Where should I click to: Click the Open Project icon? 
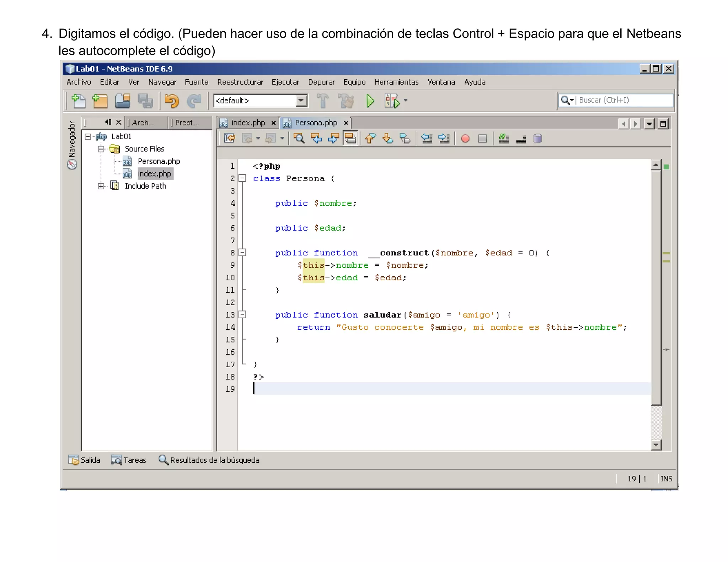pyautogui.click(x=123, y=101)
